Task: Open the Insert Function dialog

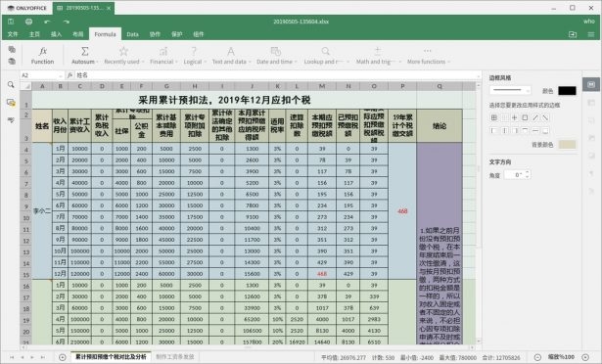Action: point(43,56)
